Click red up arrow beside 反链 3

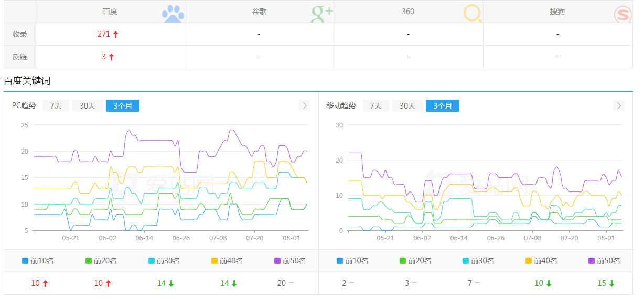point(111,57)
